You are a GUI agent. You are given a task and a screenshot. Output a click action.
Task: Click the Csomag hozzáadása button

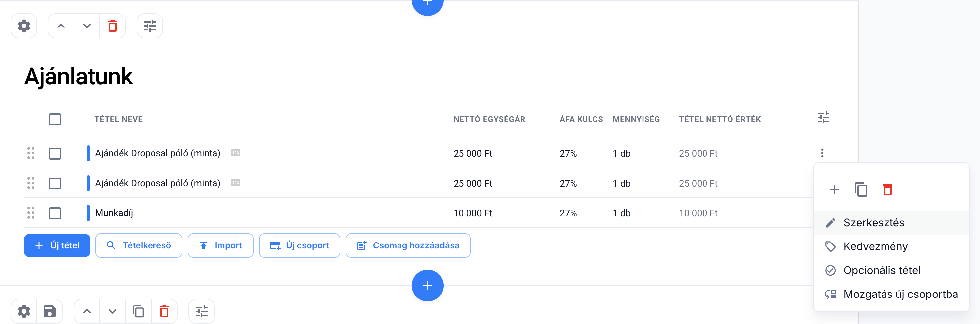point(408,245)
